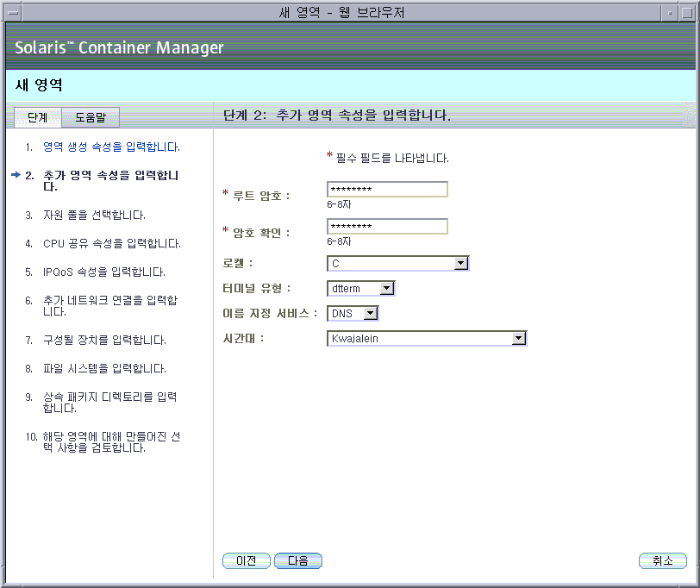Select step 2 추가 영역 속성 text

[x=110, y=181]
